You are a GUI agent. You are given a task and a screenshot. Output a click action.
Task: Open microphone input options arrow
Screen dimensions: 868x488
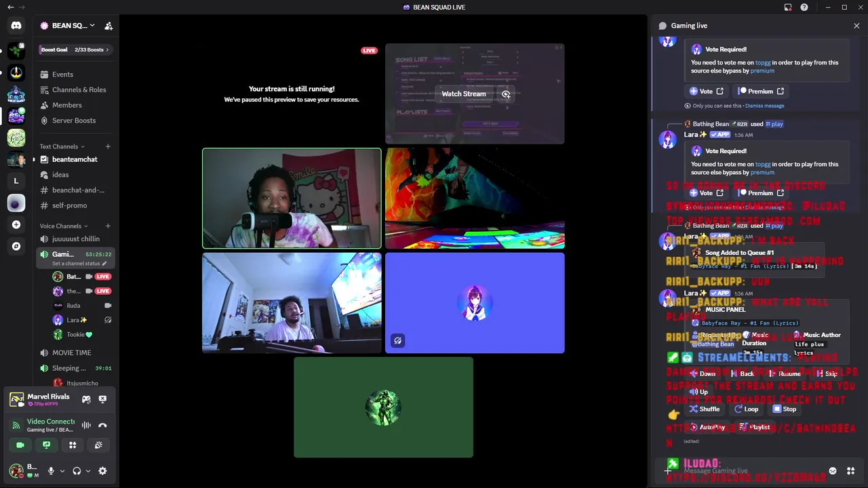pyautogui.click(x=62, y=471)
